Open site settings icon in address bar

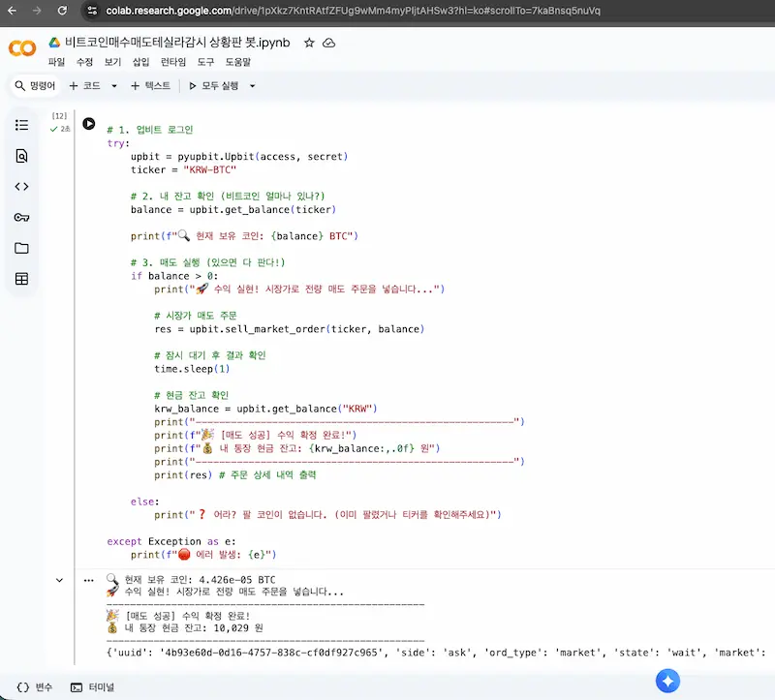[x=92, y=11]
